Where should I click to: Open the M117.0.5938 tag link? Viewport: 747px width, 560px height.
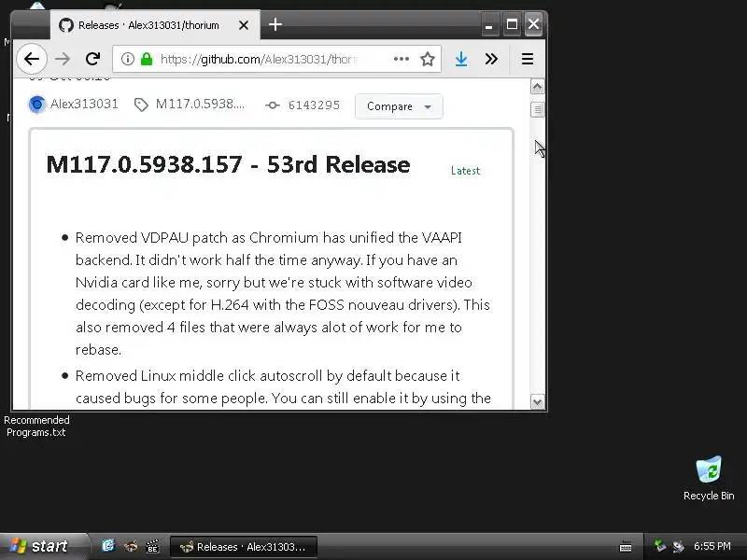(200, 104)
